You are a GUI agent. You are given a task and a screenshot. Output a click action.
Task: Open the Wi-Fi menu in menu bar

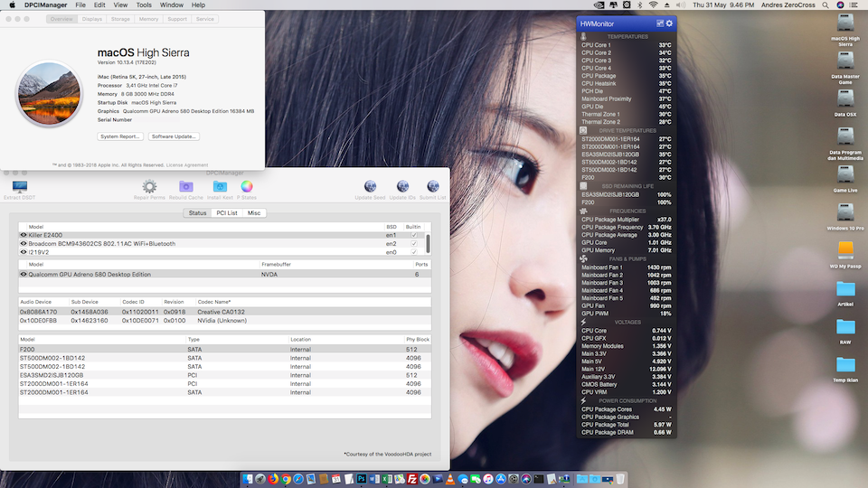pos(653,5)
